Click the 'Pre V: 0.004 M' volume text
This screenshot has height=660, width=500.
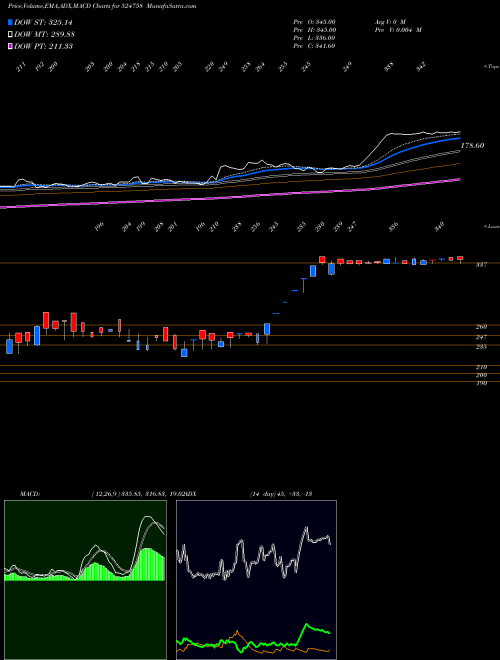(x=398, y=30)
